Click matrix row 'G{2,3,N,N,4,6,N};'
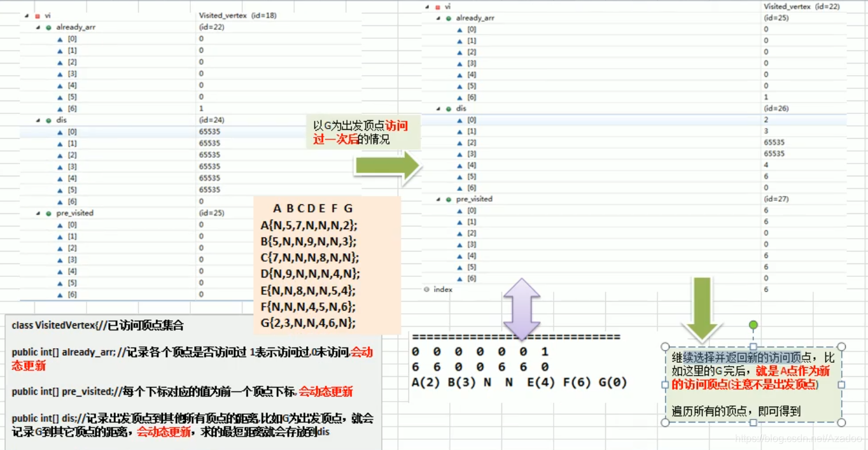This screenshot has width=868, height=450. click(309, 323)
